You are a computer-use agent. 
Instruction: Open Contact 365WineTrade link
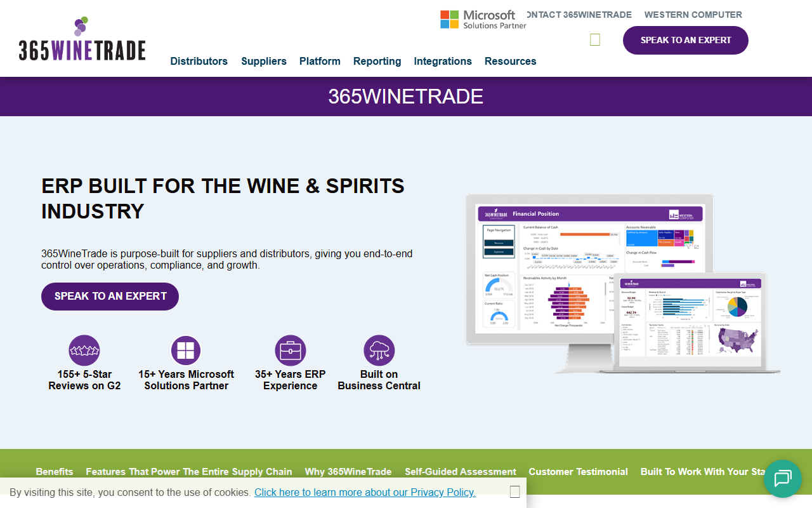pos(579,15)
